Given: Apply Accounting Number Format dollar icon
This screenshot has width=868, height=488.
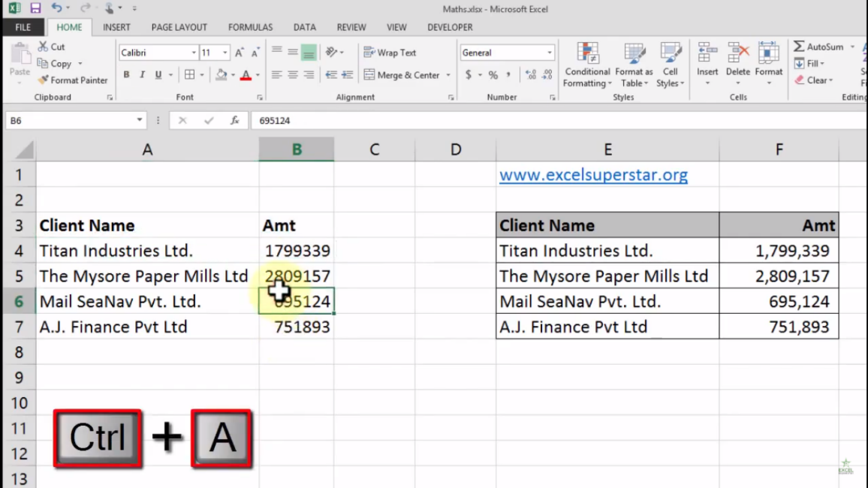Looking at the screenshot, I should click(469, 74).
